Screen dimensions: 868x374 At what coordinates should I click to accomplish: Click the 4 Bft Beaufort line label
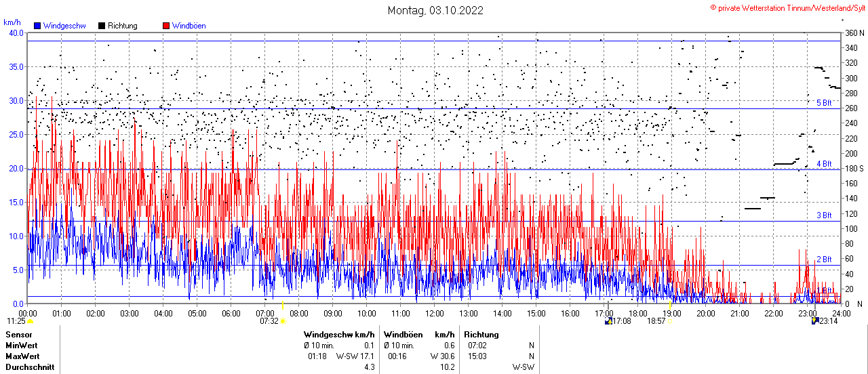[x=824, y=164]
